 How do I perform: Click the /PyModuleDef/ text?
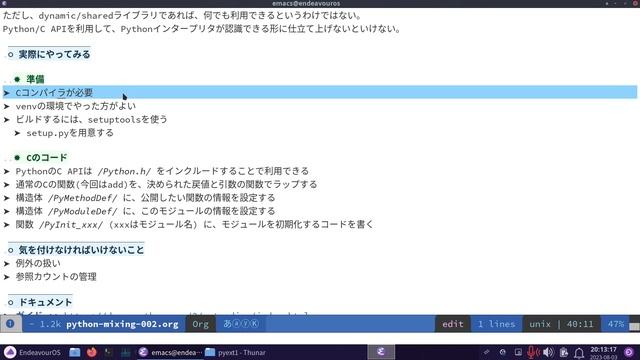[x=82, y=211]
